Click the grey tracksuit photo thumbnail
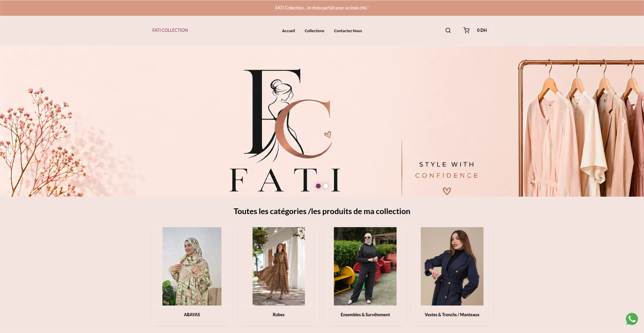Screen dimensions: 644x333 tap(365, 266)
